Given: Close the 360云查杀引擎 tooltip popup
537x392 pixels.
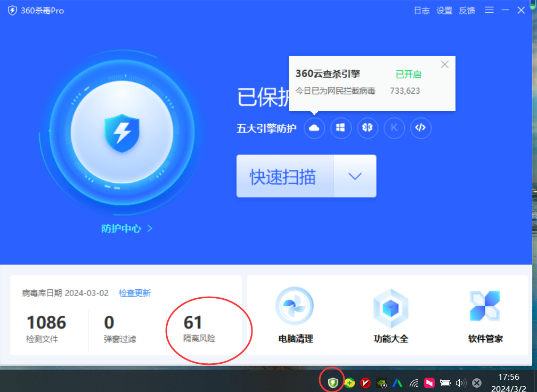Looking at the screenshot, I should 445,64.
